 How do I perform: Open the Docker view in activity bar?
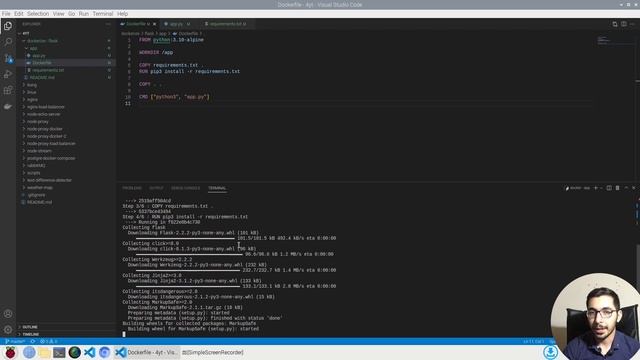[x=8, y=107]
